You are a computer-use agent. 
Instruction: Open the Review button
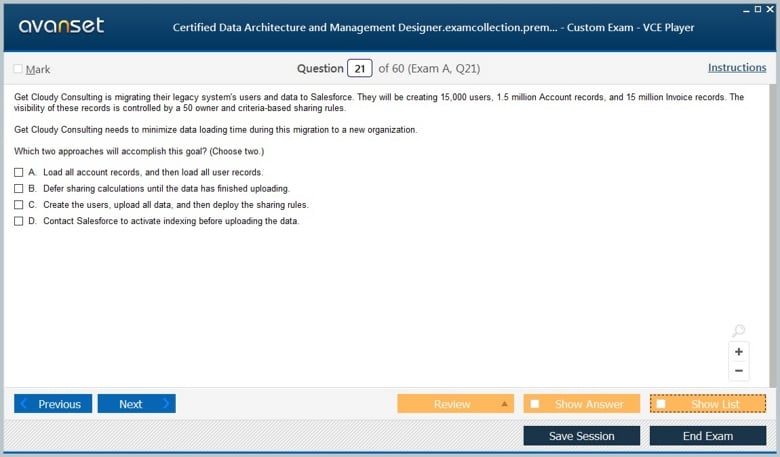click(x=455, y=404)
